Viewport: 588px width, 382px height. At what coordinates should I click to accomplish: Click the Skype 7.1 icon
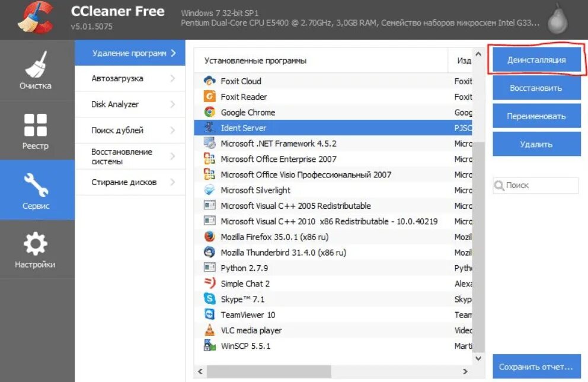tap(209, 299)
